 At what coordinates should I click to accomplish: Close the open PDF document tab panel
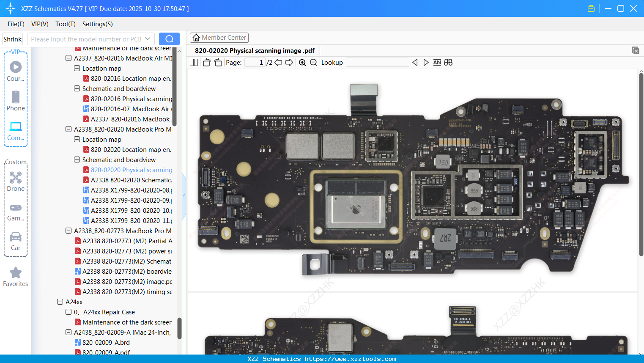coord(635,50)
